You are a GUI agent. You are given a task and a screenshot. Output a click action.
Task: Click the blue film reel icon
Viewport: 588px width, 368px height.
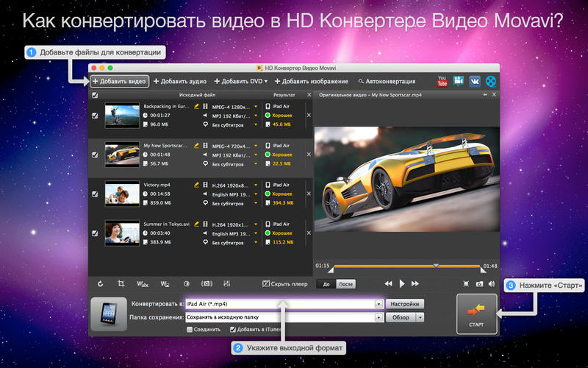click(491, 81)
